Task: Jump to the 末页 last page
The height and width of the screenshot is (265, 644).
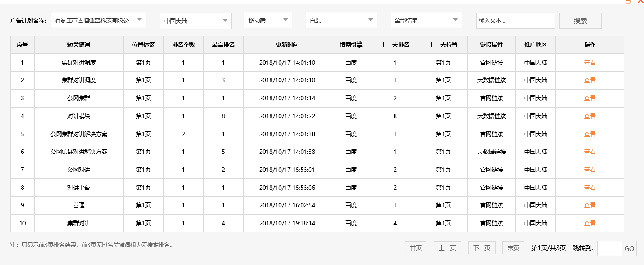Action: 513,247
